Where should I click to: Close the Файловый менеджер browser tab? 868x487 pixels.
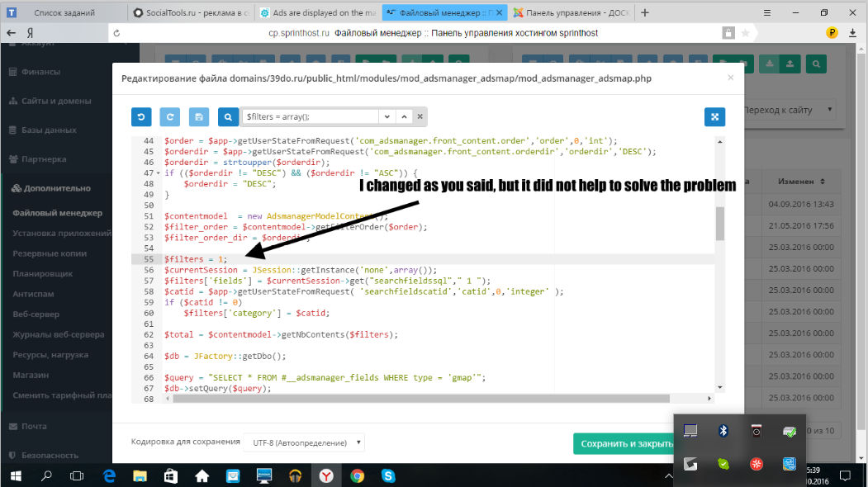[x=500, y=12]
